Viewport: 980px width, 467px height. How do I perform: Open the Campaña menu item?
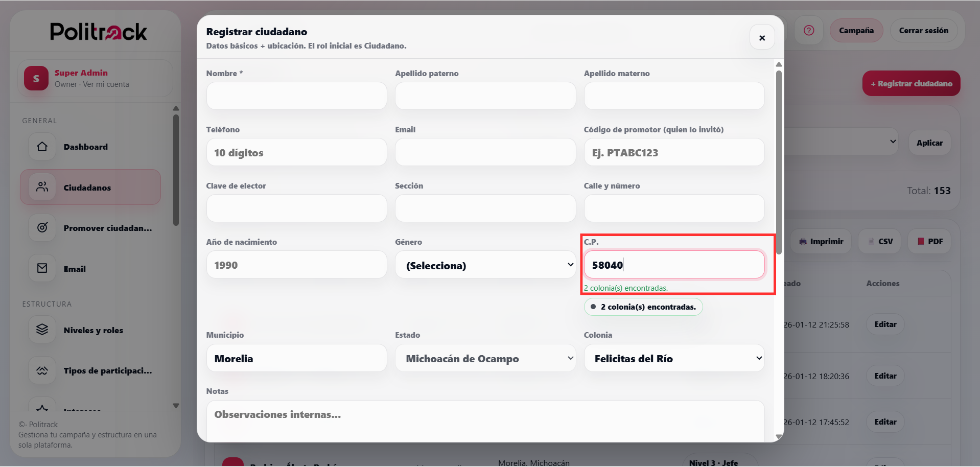tap(856, 30)
